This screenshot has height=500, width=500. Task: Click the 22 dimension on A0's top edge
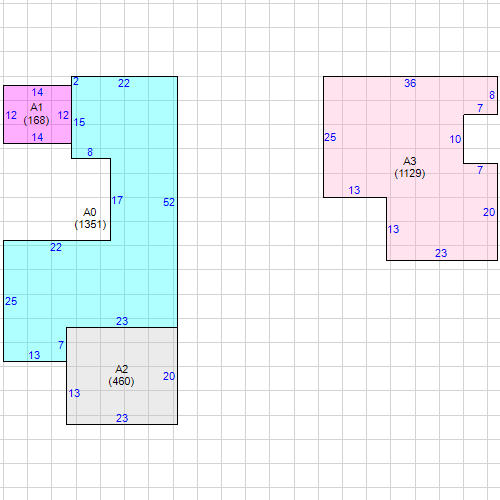tap(124, 83)
